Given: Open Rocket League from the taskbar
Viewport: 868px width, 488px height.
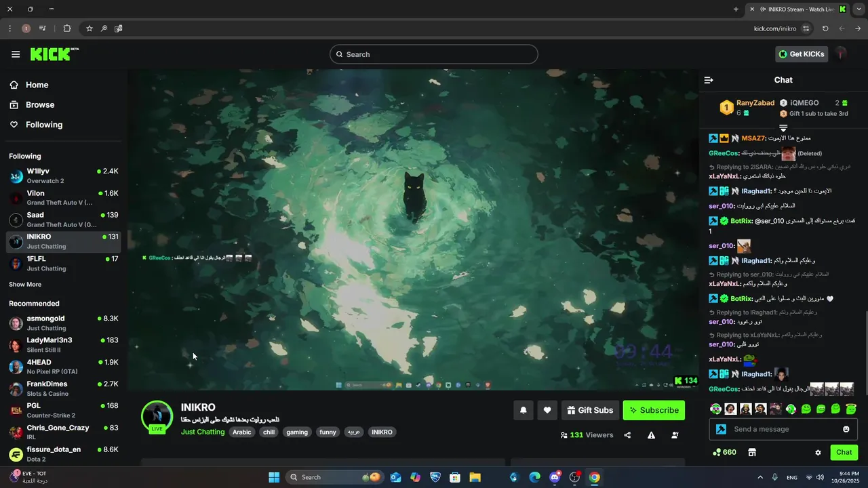Looking at the screenshot, I should pos(435,477).
